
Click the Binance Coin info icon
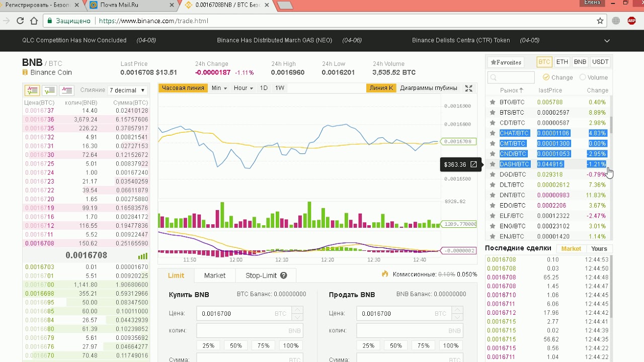coord(25,72)
